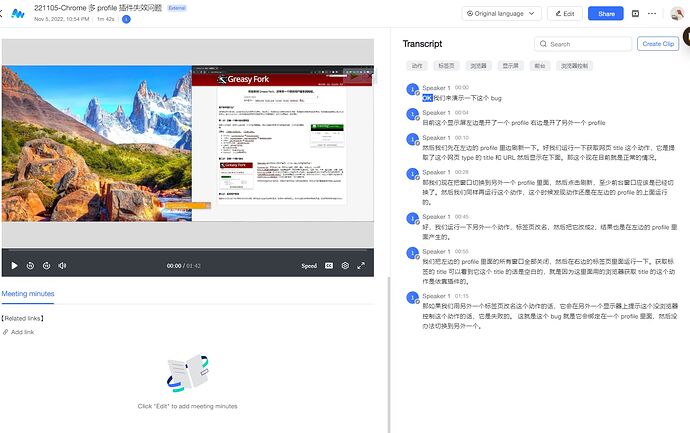The image size is (690, 433).
Task: Skip the video forward 15 seconds
Action: click(x=46, y=265)
